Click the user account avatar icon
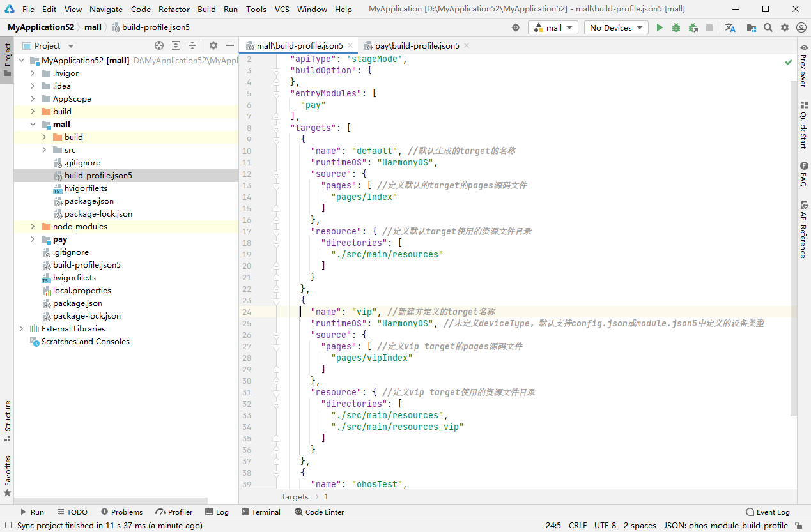 coord(801,27)
